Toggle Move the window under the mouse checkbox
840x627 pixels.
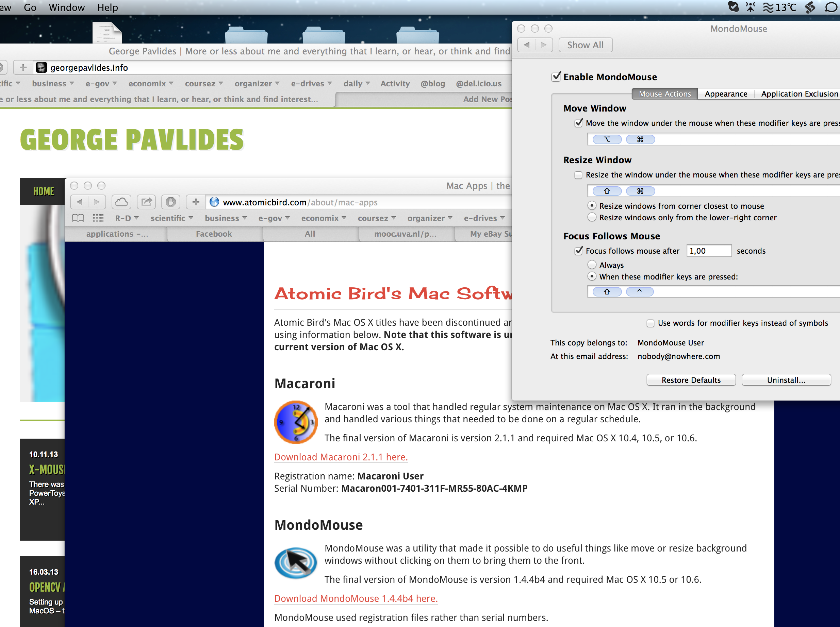[578, 123]
